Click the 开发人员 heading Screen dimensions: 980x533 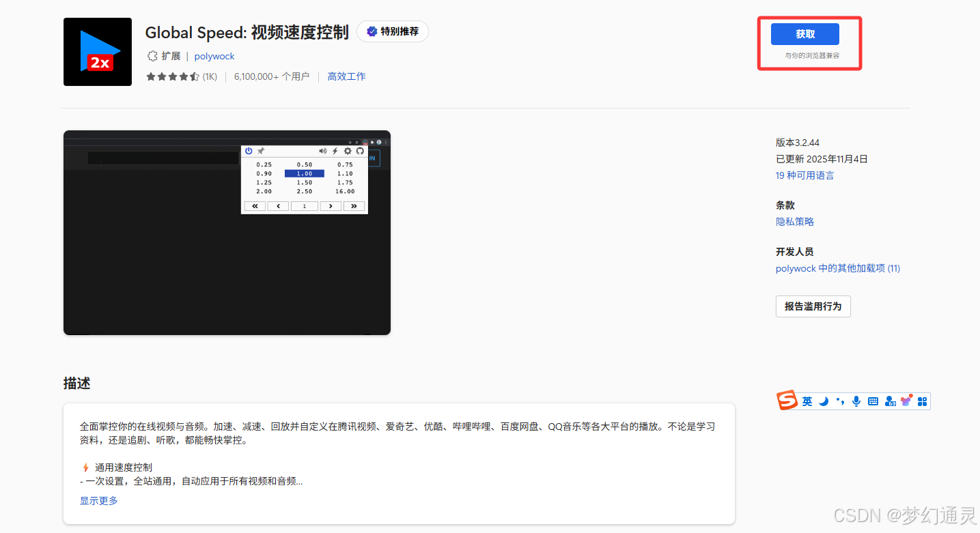795,252
